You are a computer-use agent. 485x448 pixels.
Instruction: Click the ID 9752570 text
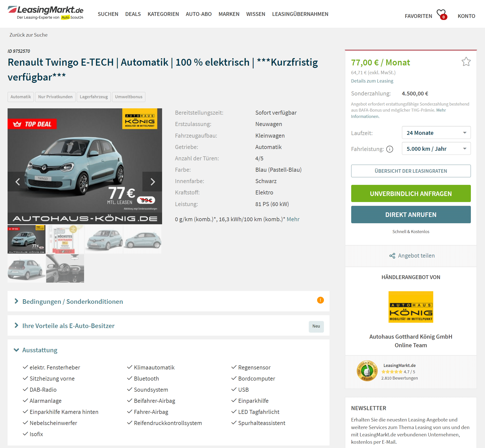click(19, 51)
